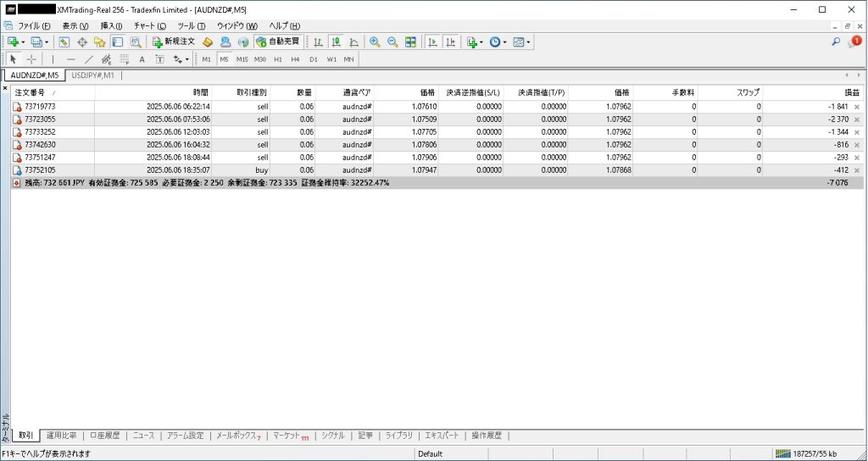Select the crosshair cursor tool
The width and height of the screenshot is (868, 461).
point(31,59)
